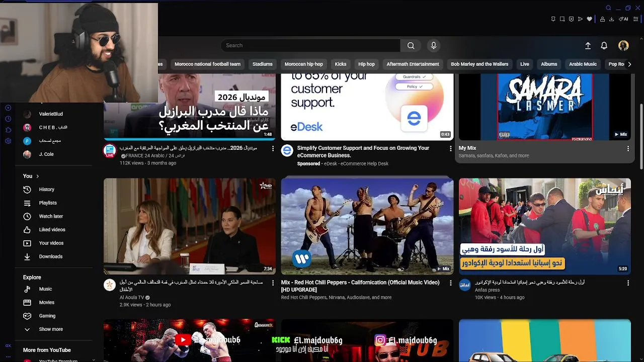The height and width of the screenshot is (362, 644).
Task: Open the clock history icon in browser sidebar
Action: [x=8, y=119]
